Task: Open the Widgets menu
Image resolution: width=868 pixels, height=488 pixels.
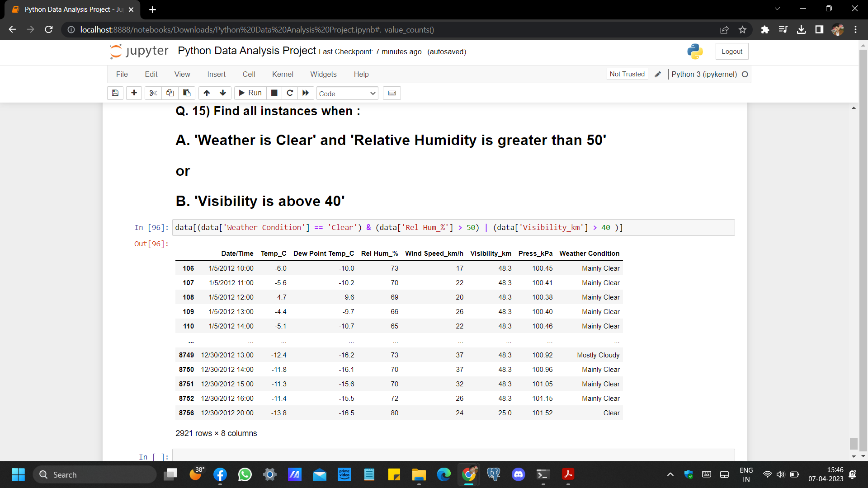Action: pos(323,75)
